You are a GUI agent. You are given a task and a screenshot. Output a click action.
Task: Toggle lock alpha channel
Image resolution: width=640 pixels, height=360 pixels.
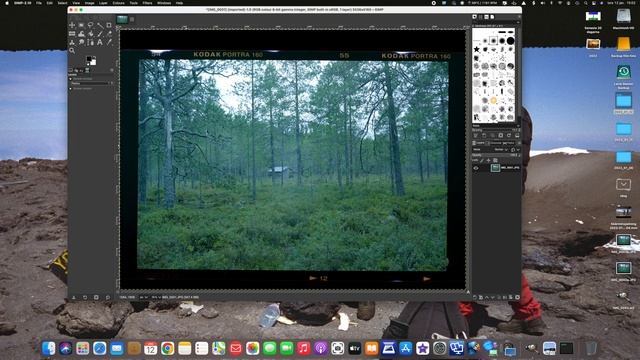[x=495, y=160]
